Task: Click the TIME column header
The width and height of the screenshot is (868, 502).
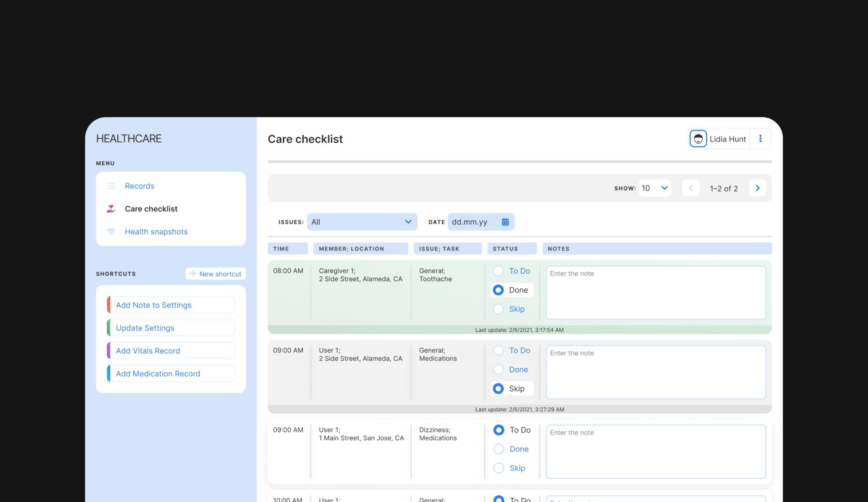Action: coord(288,249)
